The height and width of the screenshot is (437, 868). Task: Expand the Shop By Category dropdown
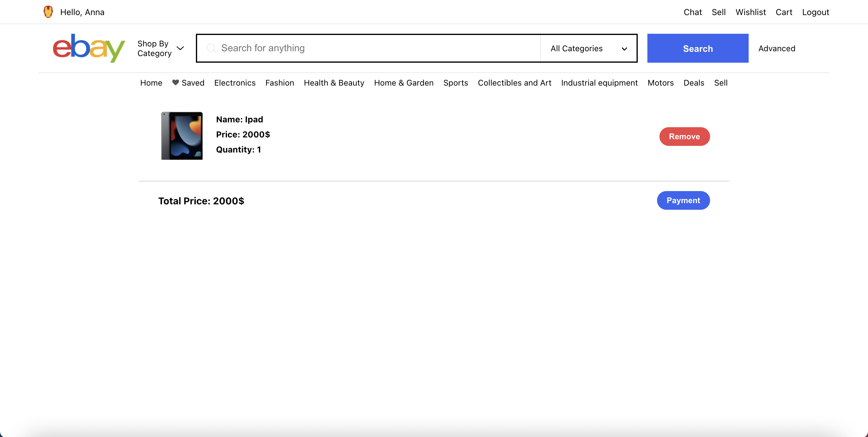[x=161, y=48]
